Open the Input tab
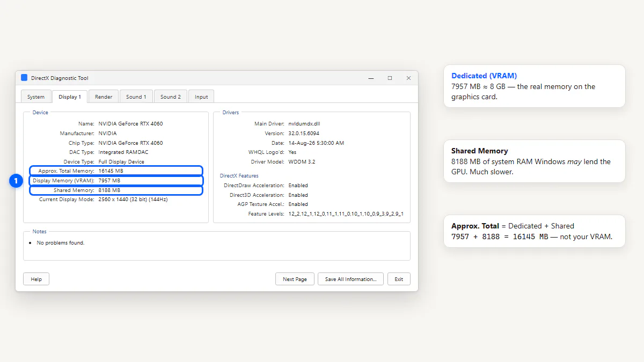This screenshot has height=362, width=644. (201, 97)
